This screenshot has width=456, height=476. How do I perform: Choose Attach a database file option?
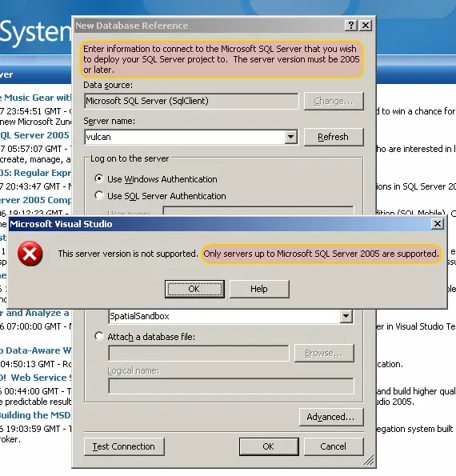click(99, 336)
